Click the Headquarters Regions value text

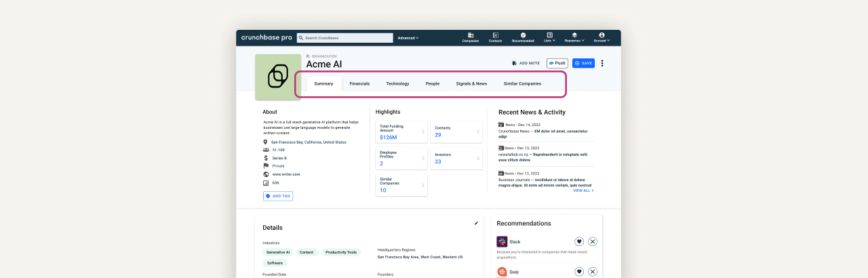click(420, 257)
